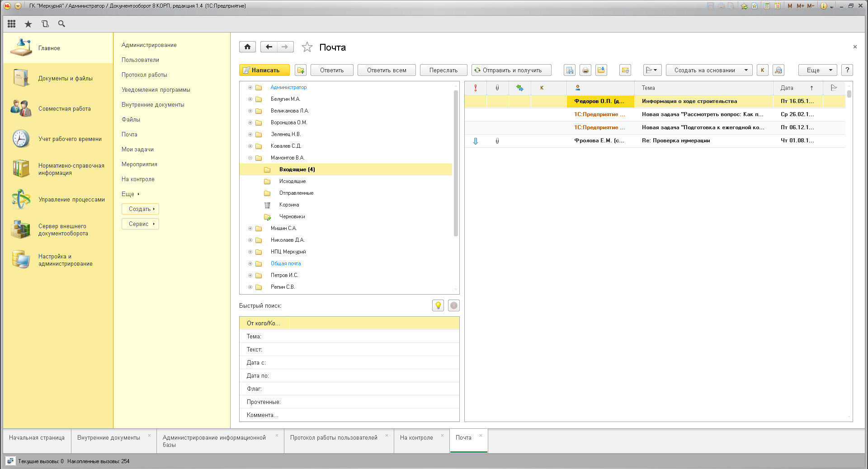Open the history icon in top panel
Viewport: 868px width, 469px height.
coord(45,24)
